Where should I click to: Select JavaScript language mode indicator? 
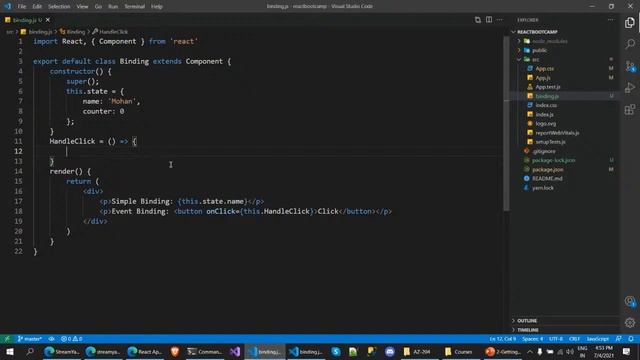tap(598, 339)
